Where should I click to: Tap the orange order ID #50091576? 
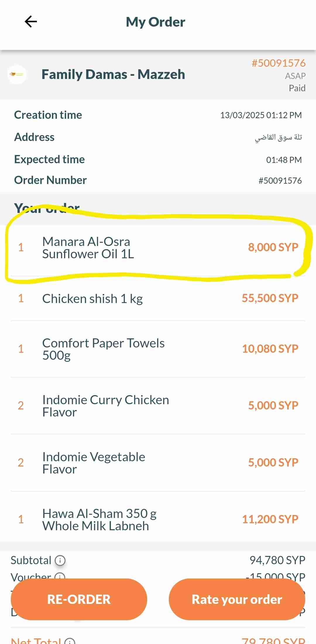[x=278, y=63]
